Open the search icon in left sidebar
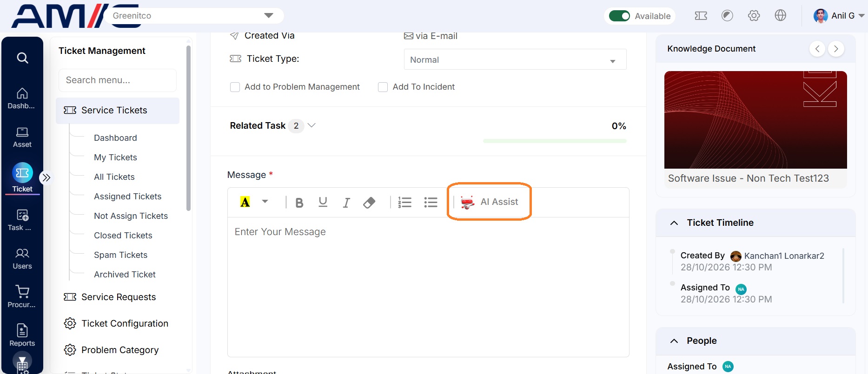 (22, 58)
